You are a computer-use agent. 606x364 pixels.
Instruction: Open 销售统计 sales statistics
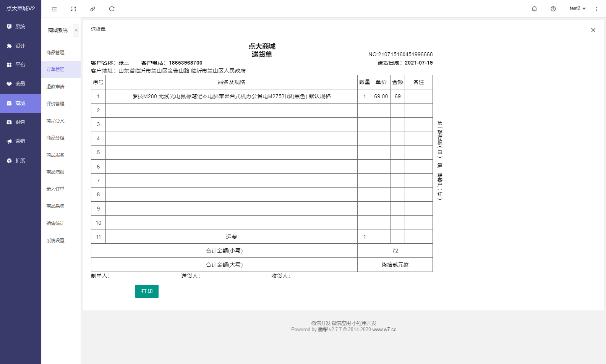(55, 223)
